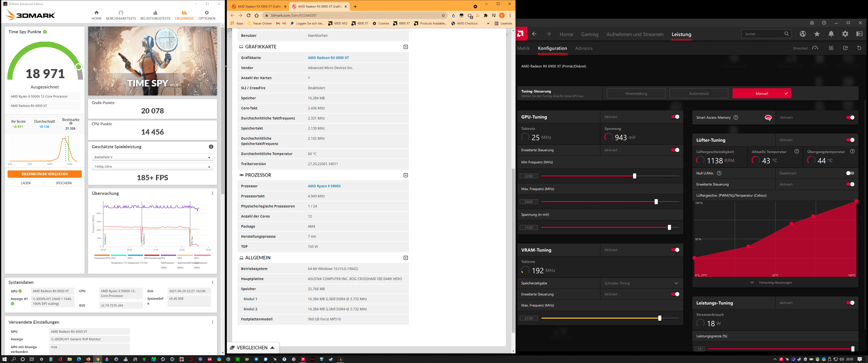
Task: Click Min Frequenz slider handle
Action: pyautogui.click(x=635, y=176)
